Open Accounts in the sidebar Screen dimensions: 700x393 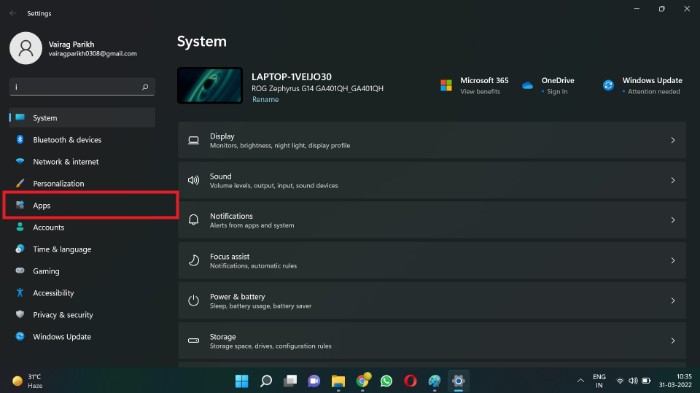tap(82, 227)
